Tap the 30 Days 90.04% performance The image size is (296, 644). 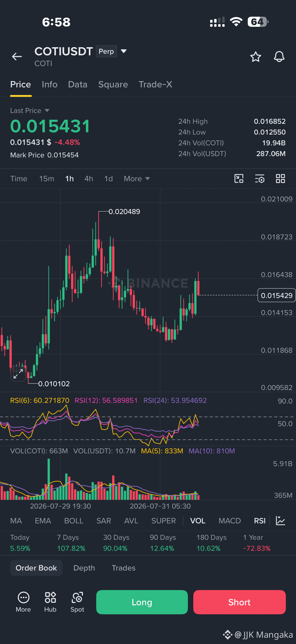(x=116, y=543)
